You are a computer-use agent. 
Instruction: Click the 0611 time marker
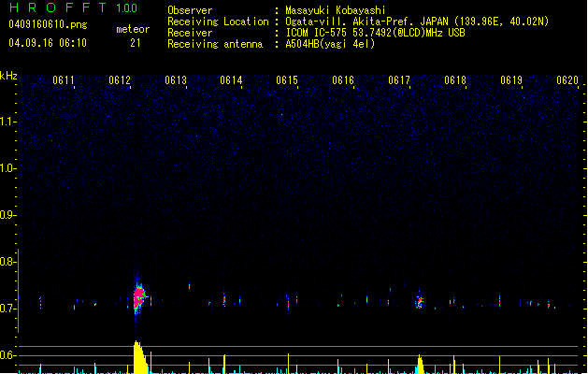pyautogui.click(x=64, y=80)
